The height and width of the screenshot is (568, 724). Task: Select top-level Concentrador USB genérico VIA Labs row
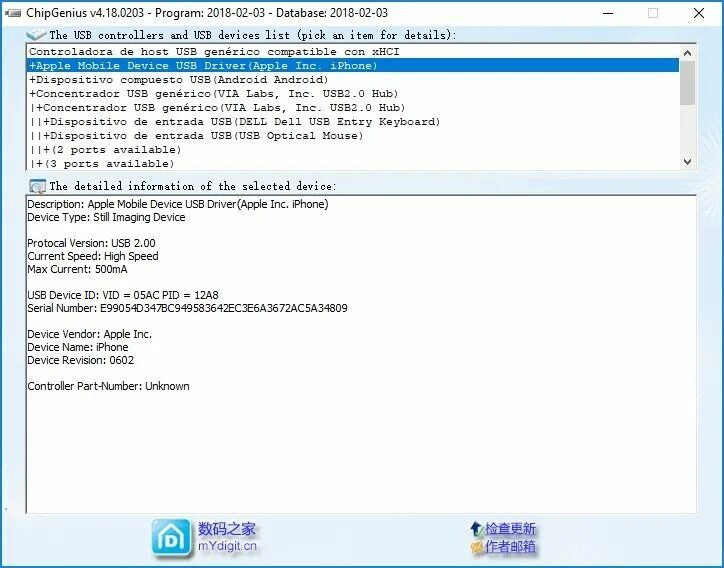(353, 94)
